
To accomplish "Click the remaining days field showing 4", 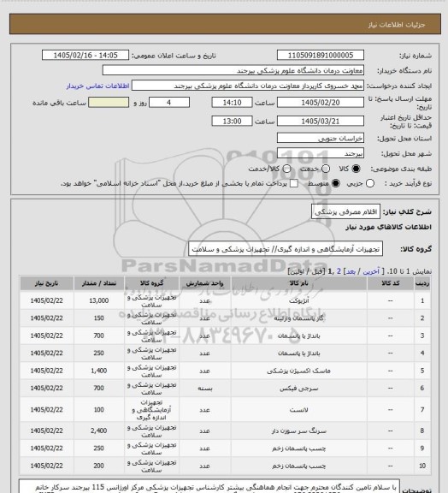I will [x=169, y=103].
